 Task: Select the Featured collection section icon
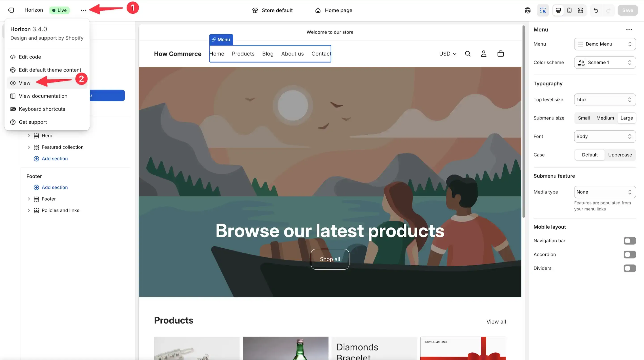point(36,147)
